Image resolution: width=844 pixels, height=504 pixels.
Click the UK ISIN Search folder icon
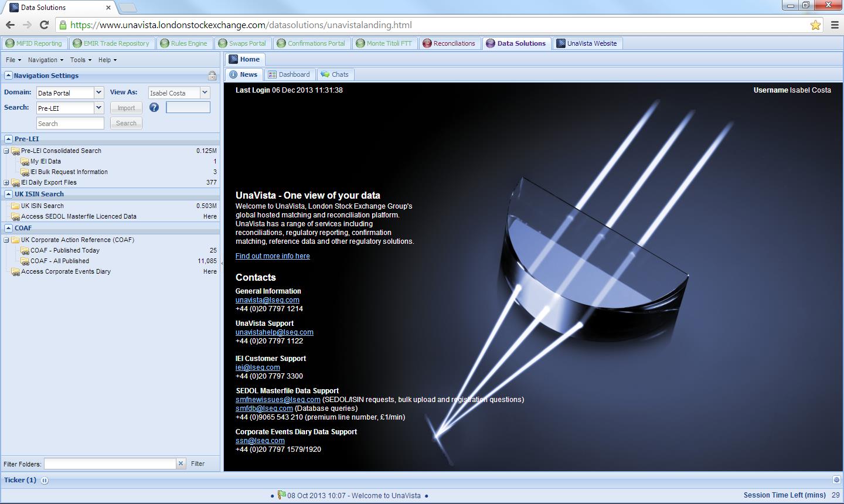tap(15, 206)
